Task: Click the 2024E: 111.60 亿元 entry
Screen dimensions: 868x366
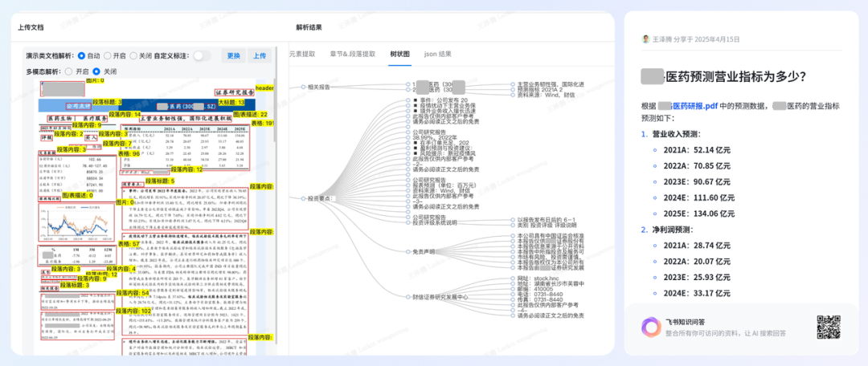Action: 698,197
